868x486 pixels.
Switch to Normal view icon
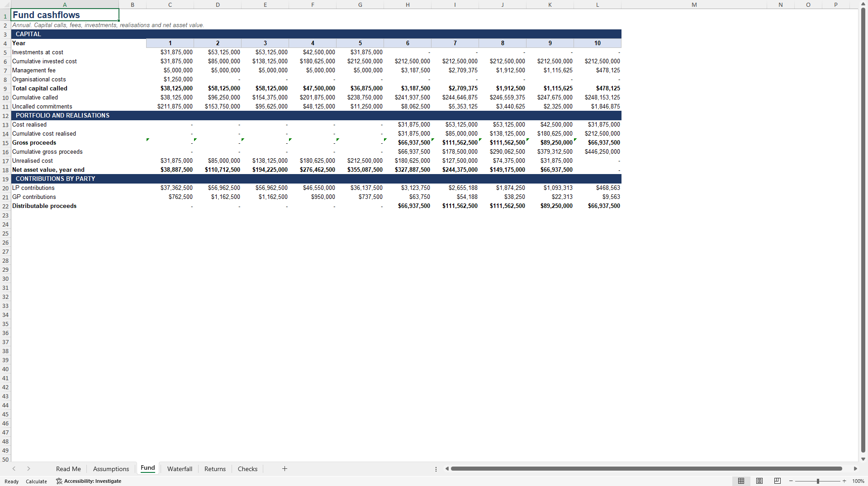click(x=741, y=481)
